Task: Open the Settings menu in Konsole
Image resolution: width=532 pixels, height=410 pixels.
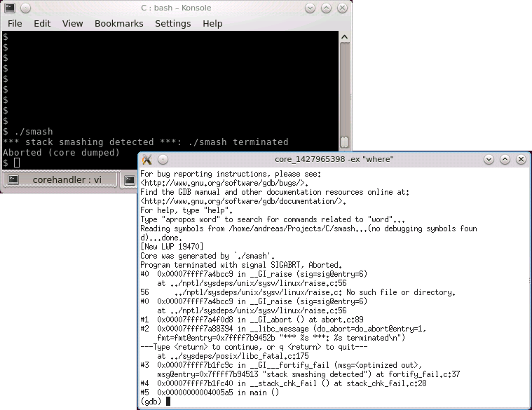Action: coord(172,23)
